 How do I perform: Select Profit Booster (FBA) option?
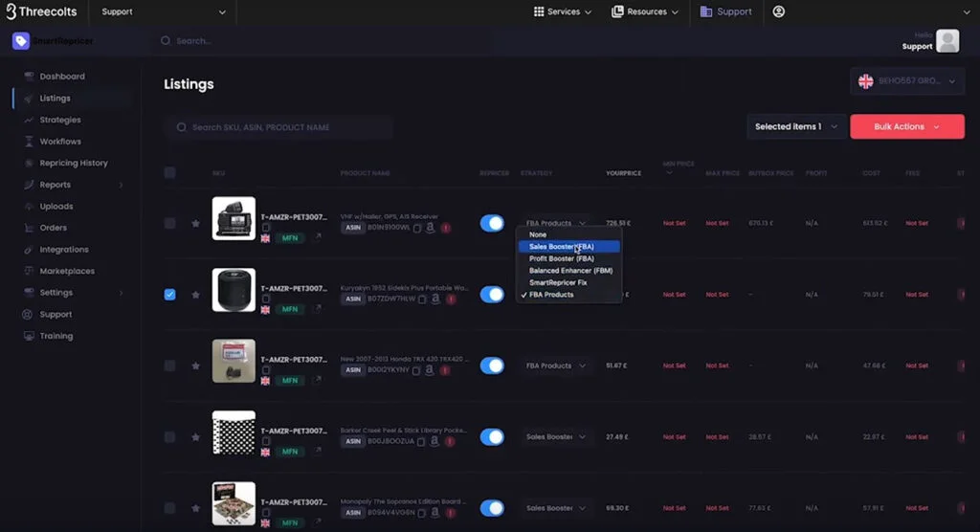click(x=562, y=258)
